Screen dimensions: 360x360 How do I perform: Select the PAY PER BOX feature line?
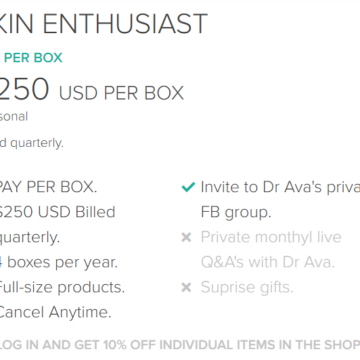[x=48, y=187]
